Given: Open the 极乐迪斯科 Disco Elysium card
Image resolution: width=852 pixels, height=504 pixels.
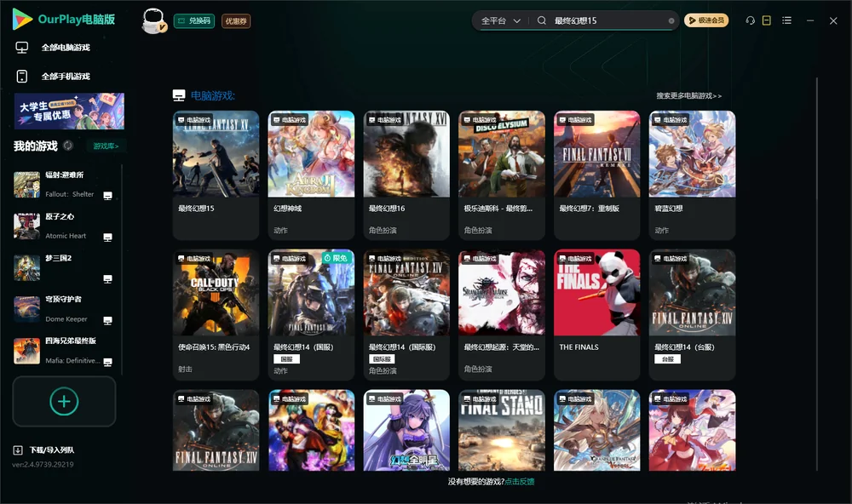Looking at the screenshot, I should pos(502,175).
